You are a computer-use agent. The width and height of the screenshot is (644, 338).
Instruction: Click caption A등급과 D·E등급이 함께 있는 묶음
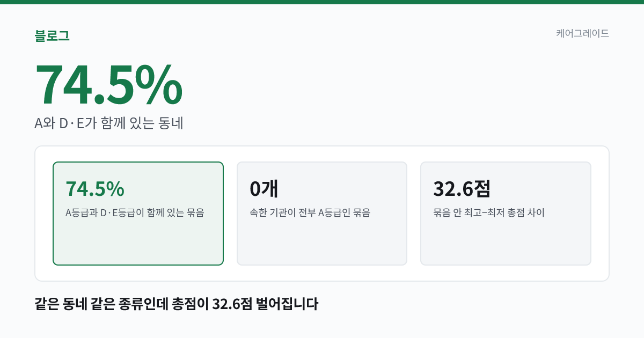click(x=135, y=213)
